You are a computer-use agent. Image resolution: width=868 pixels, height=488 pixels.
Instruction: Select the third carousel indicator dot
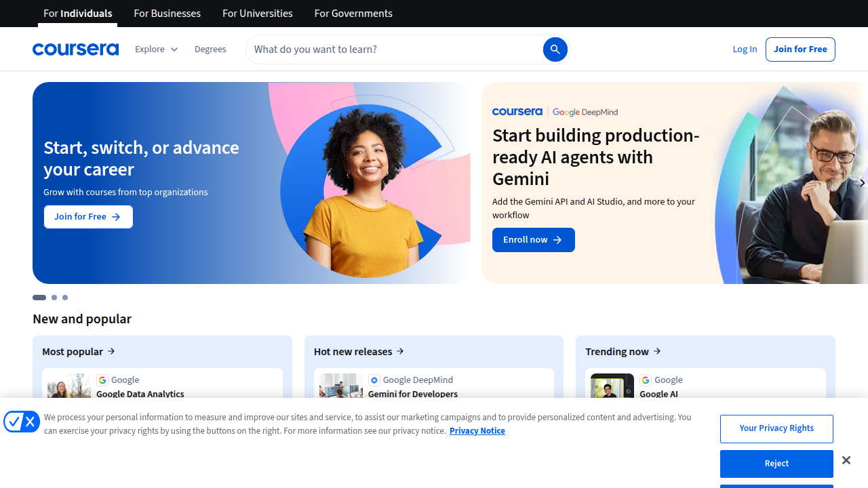tap(65, 298)
